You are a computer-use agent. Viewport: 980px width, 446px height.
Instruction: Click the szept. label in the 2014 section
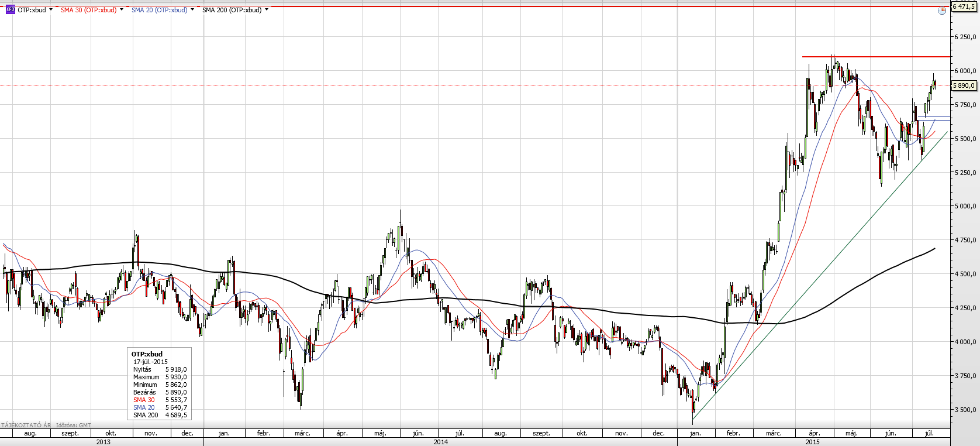[541, 433]
